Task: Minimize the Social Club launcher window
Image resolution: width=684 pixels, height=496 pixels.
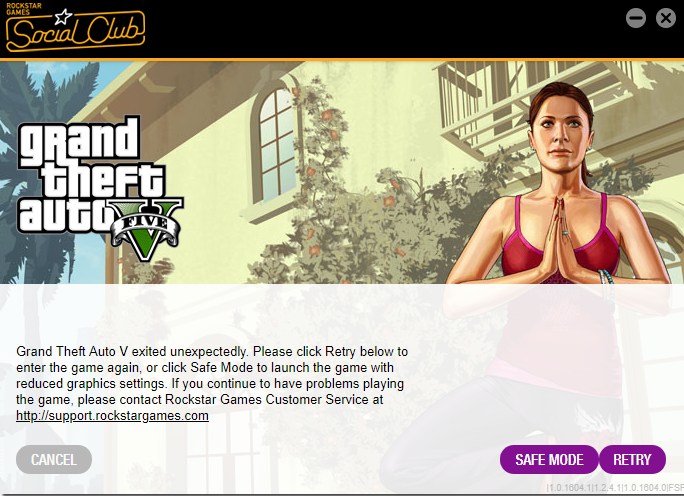Action: tap(636, 18)
